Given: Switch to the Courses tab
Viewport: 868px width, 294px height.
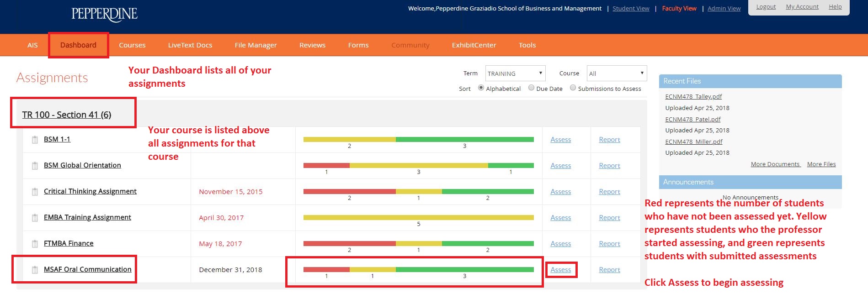Looking at the screenshot, I should coord(132,45).
